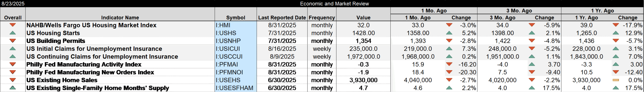Screen dimensions: 644x92
Task: Click the red down-arrow beside -3.0% change
Action: pos(449,25)
